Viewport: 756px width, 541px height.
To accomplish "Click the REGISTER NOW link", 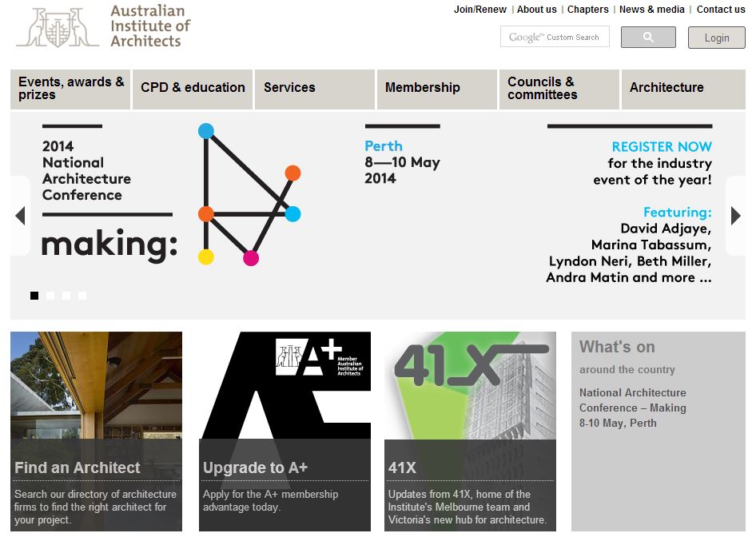I will coord(661,146).
